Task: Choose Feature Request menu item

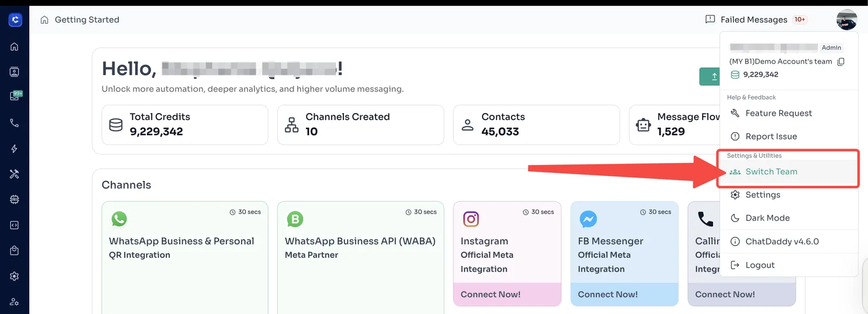Action: pos(778,113)
